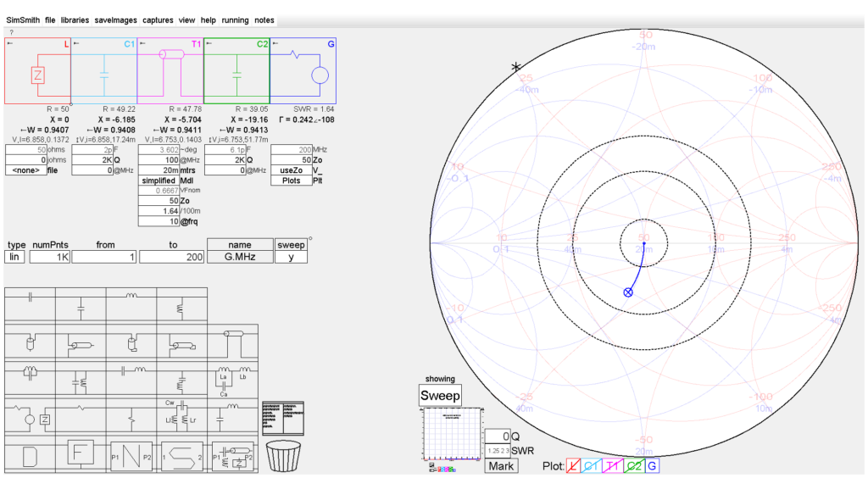Select the green C2 capacitor circuit block
Viewport: 868px width, 478px height.
(x=237, y=71)
